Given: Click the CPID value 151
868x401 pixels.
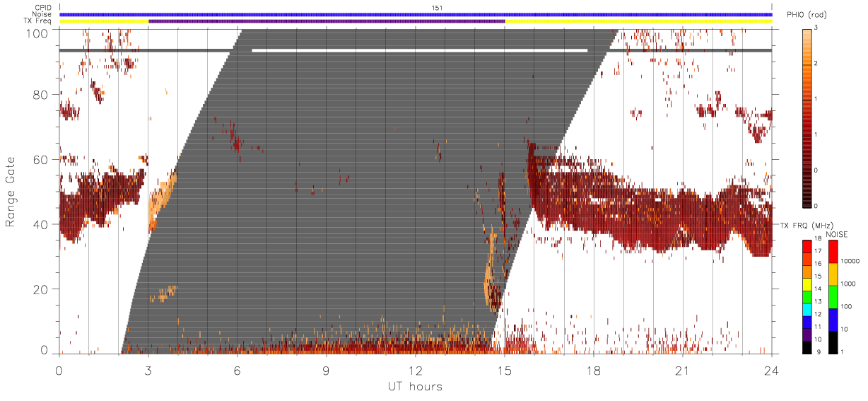Looking at the screenshot, I should [x=437, y=7].
